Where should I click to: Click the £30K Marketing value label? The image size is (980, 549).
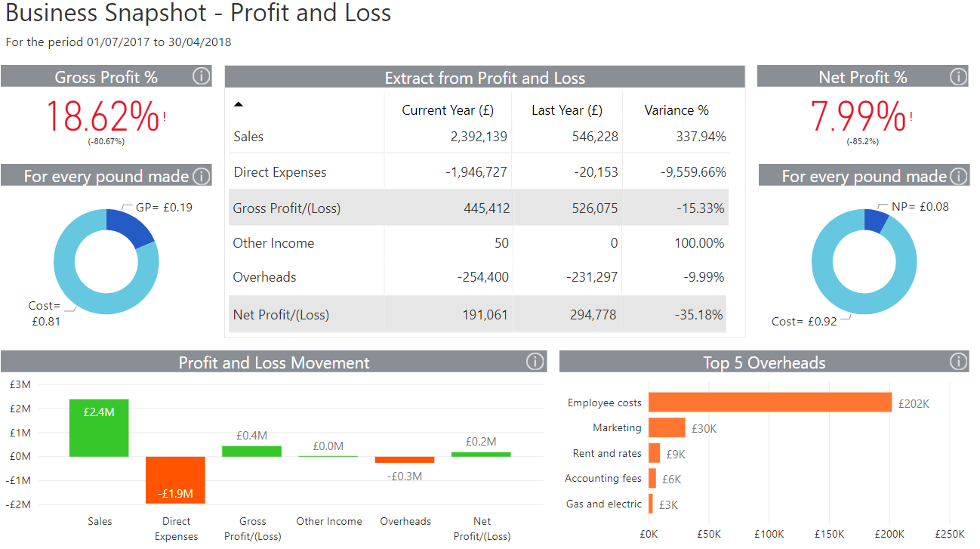(704, 429)
